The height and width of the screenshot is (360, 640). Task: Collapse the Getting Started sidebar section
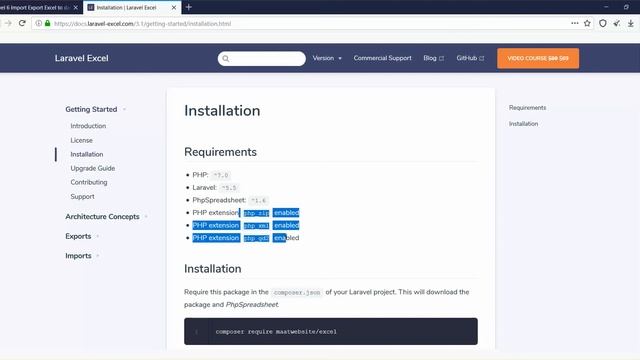pyautogui.click(x=95, y=109)
